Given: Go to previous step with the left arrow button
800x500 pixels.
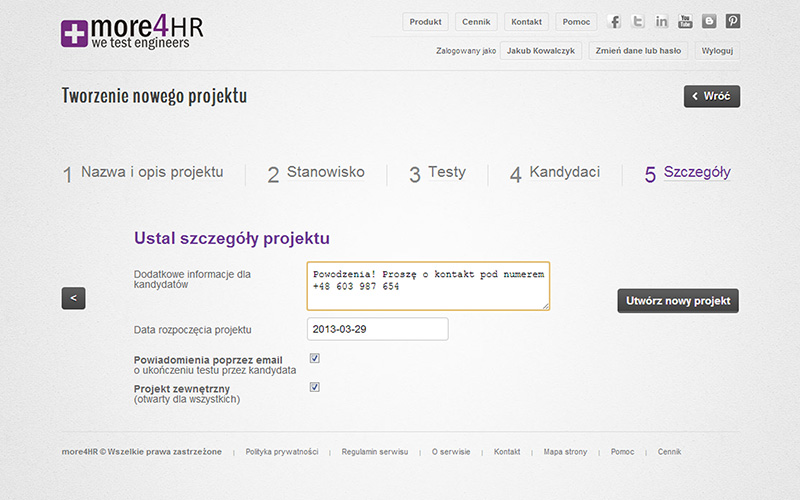Looking at the screenshot, I should [73, 298].
